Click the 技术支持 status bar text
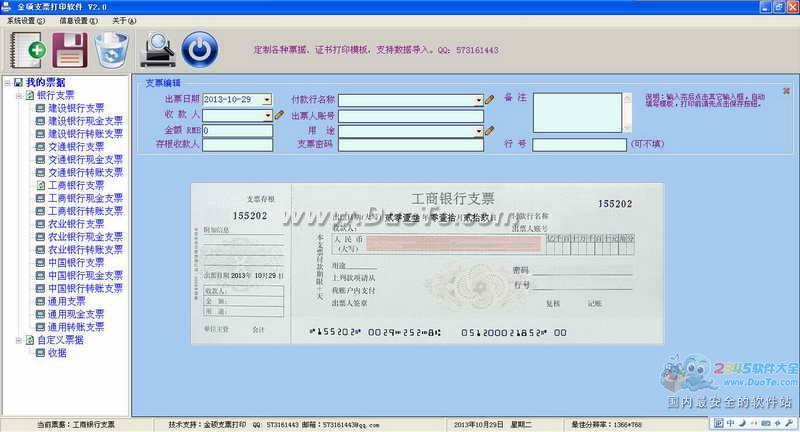 coord(274,424)
